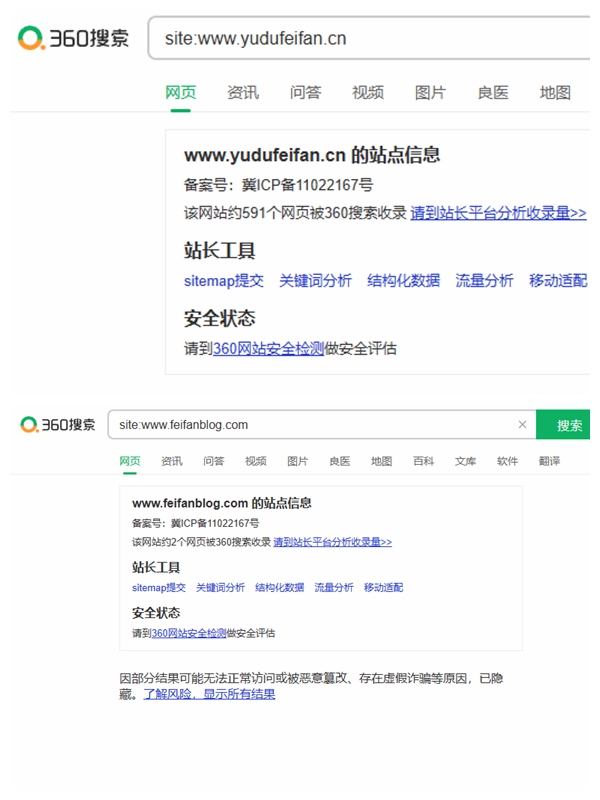The width and height of the screenshot is (600, 800).
Task: Focus the search field containing site:www.feifanblog.com
Action: (x=321, y=424)
